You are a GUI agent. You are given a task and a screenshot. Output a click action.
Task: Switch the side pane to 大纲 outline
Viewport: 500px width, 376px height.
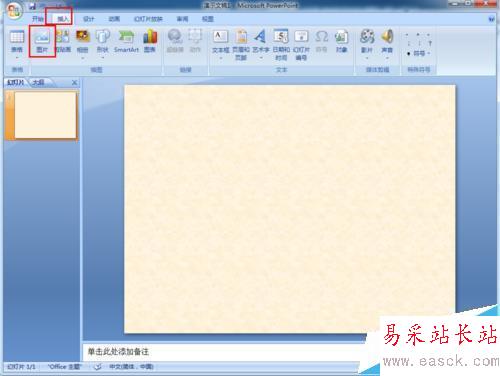[x=39, y=82]
